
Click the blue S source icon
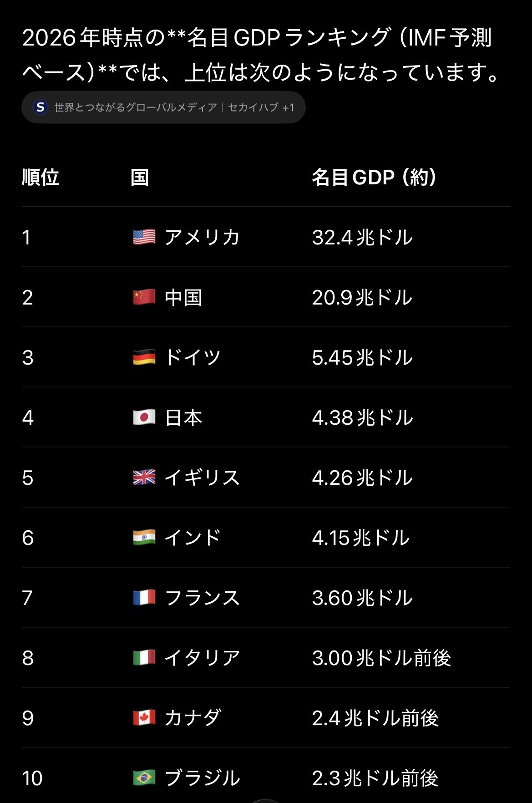[41, 107]
